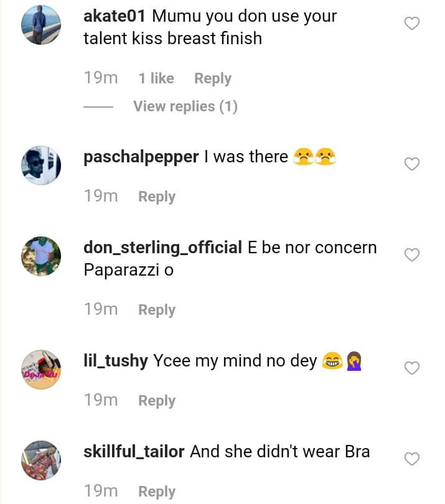445x504 pixels.
Task: Reply to akate01's comment
Action: pos(212,78)
